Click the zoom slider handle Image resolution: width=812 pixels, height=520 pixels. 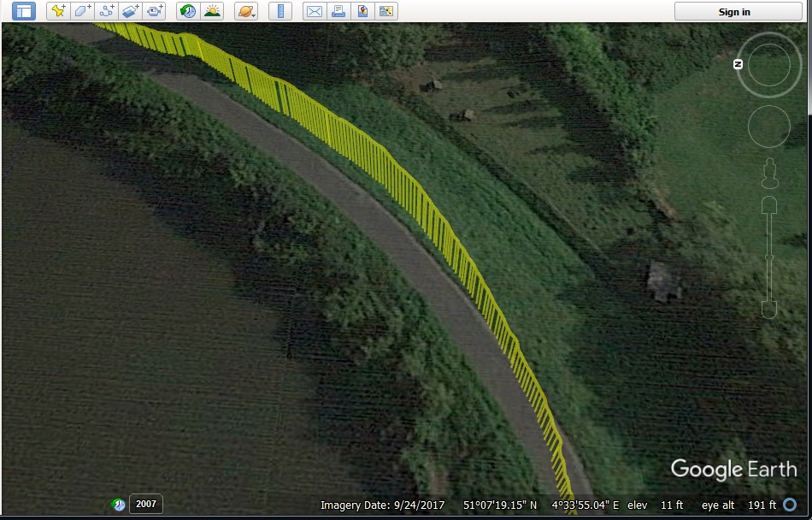coord(769,257)
